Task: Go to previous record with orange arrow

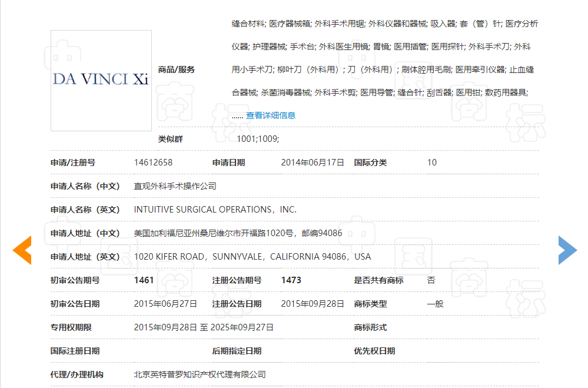Action: pos(22,250)
